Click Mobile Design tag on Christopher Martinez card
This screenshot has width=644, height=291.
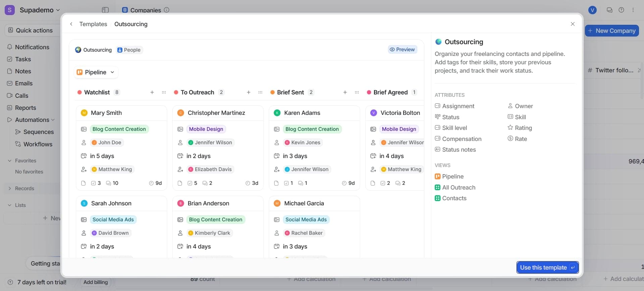206,129
